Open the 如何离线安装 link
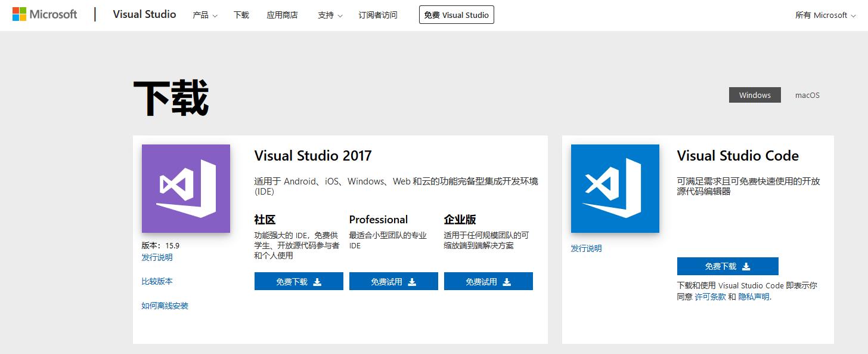 (x=165, y=306)
